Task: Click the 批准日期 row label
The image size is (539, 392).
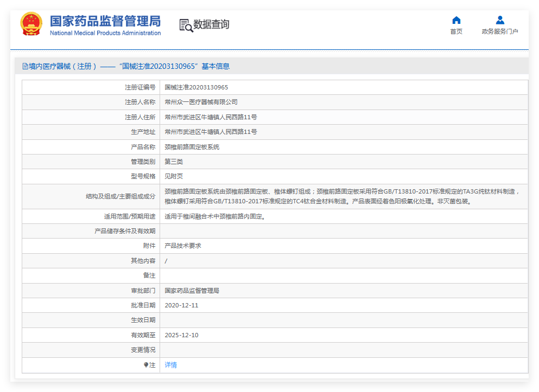Action: 143,305
